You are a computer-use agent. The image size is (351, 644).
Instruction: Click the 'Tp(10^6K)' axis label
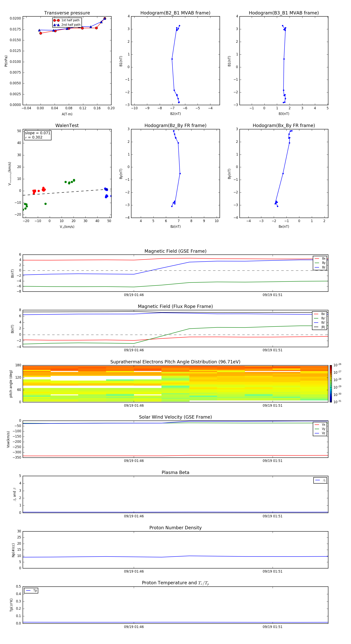(11, 605)
